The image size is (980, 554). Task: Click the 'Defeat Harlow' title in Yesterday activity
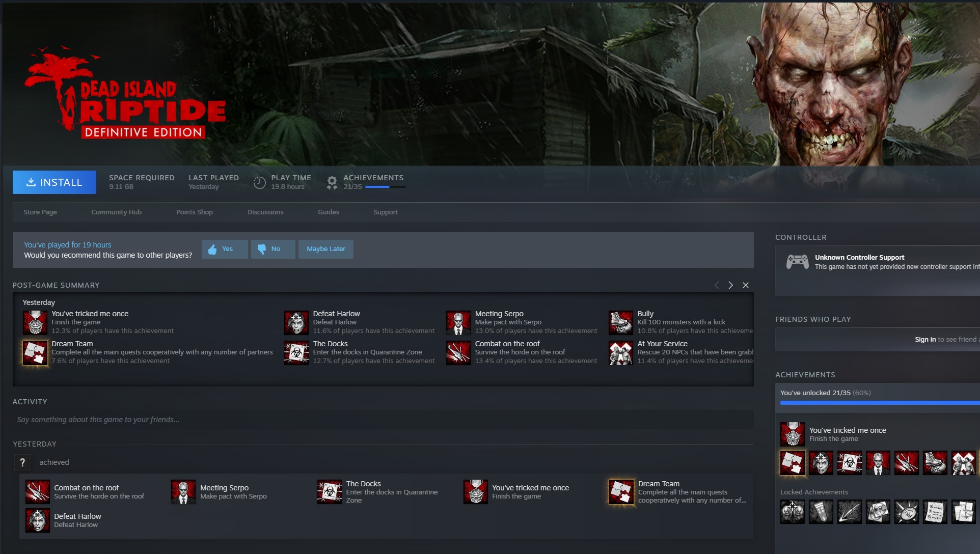[x=77, y=516]
